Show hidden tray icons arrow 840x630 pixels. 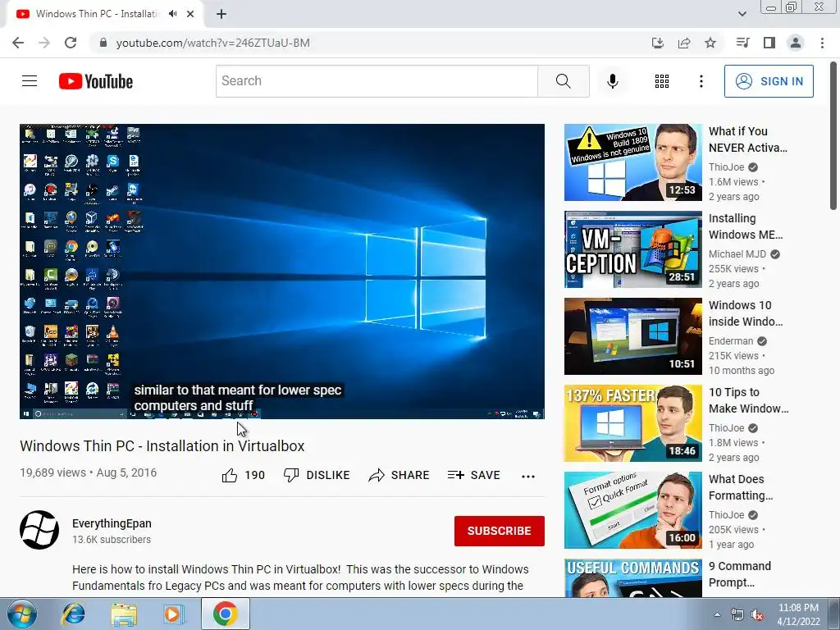point(717,614)
